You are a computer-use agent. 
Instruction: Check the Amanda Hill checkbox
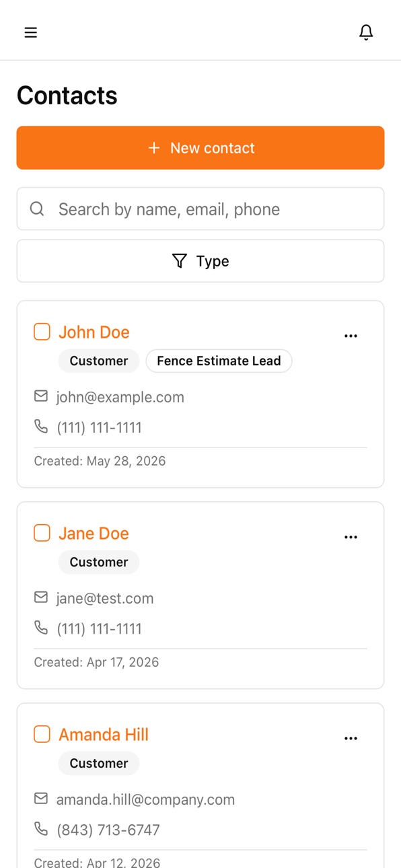pyautogui.click(x=42, y=734)
